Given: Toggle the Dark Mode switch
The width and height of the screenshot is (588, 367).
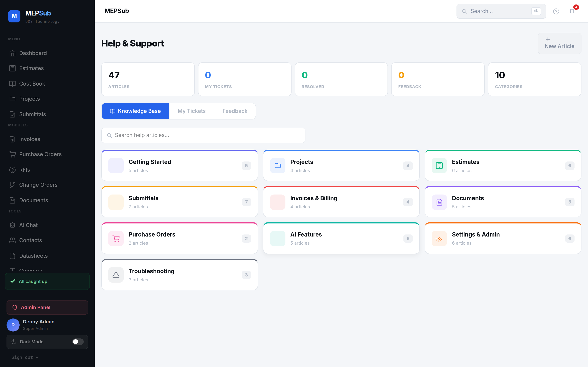Looking at the screenshot, I should click(x=78, y=342).
